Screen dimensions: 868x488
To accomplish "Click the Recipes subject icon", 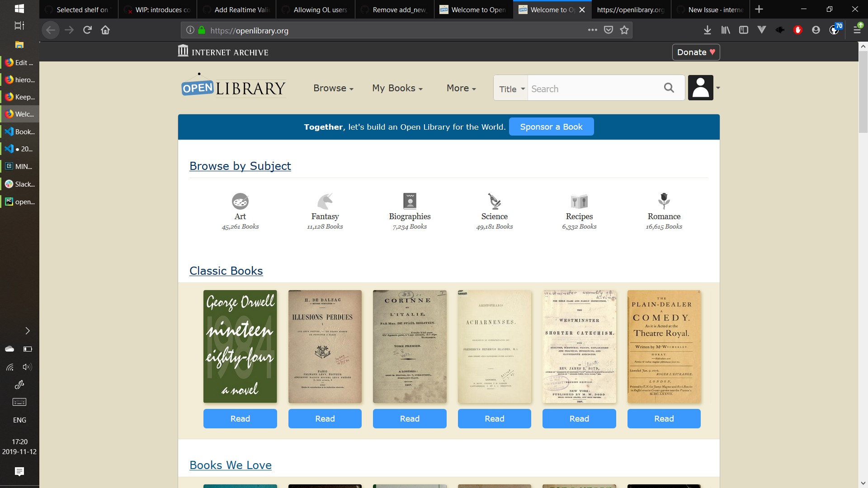I will 579,201.
